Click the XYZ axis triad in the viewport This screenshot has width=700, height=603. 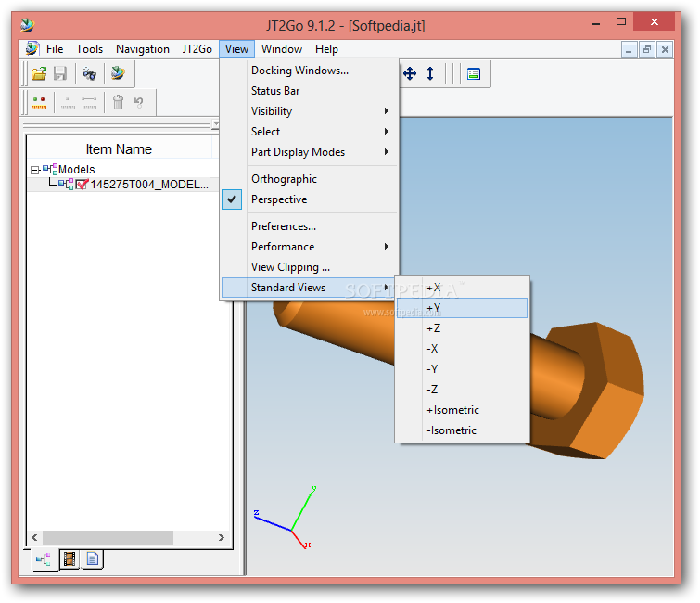pos(284,519)
